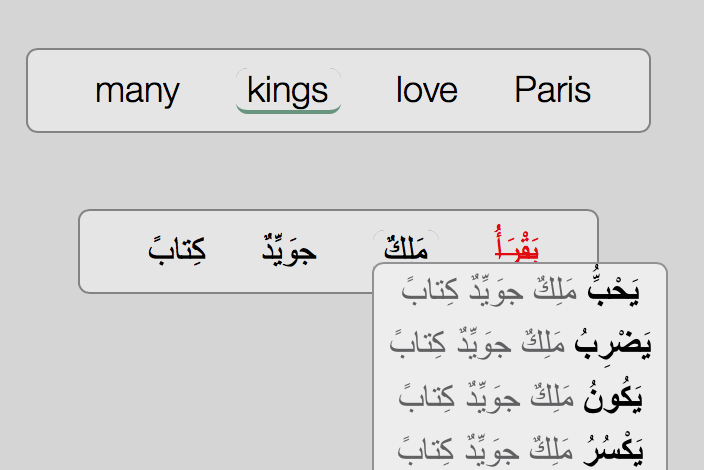Click the word 'Paris' in the English sentence

coord(552,90)
